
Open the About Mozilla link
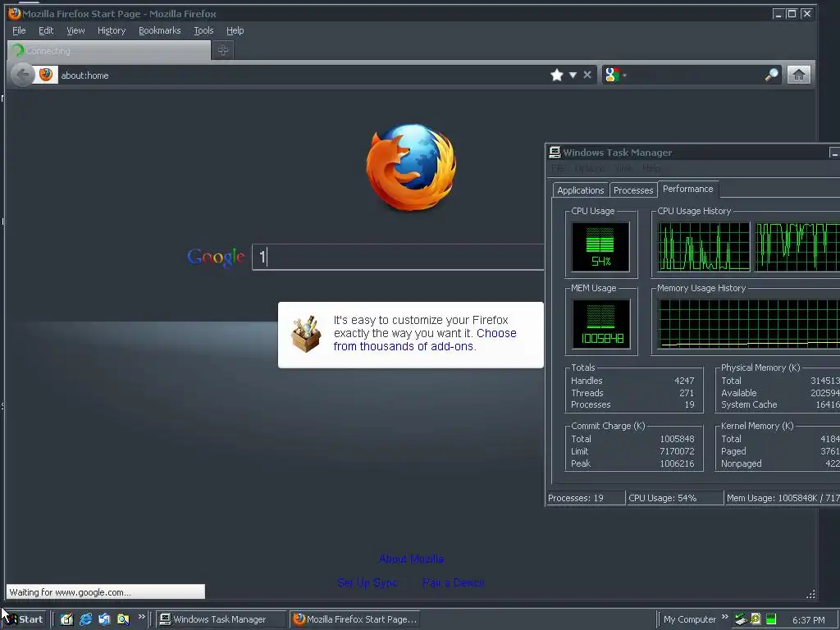coord(411,559)
